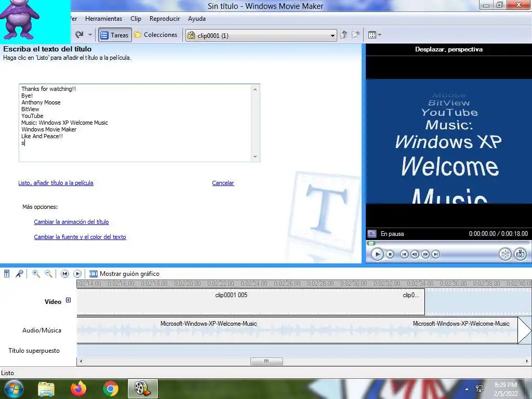Click the preview seek bar
This screenshot has height=399, width=532.
tap(448, 243)
